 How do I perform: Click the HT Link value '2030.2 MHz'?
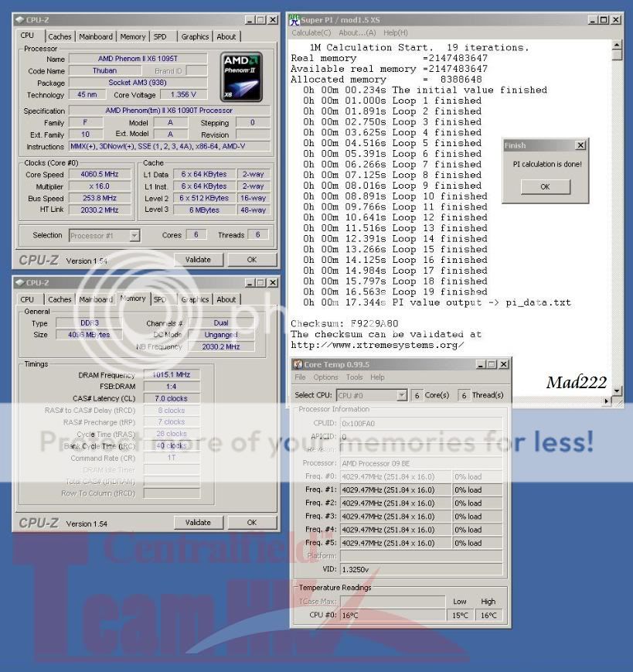[100, 210]
